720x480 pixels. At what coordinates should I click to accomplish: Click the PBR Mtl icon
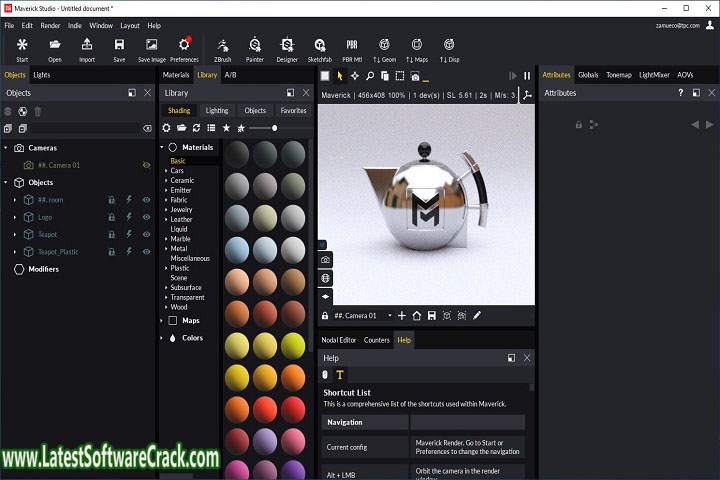352,48
